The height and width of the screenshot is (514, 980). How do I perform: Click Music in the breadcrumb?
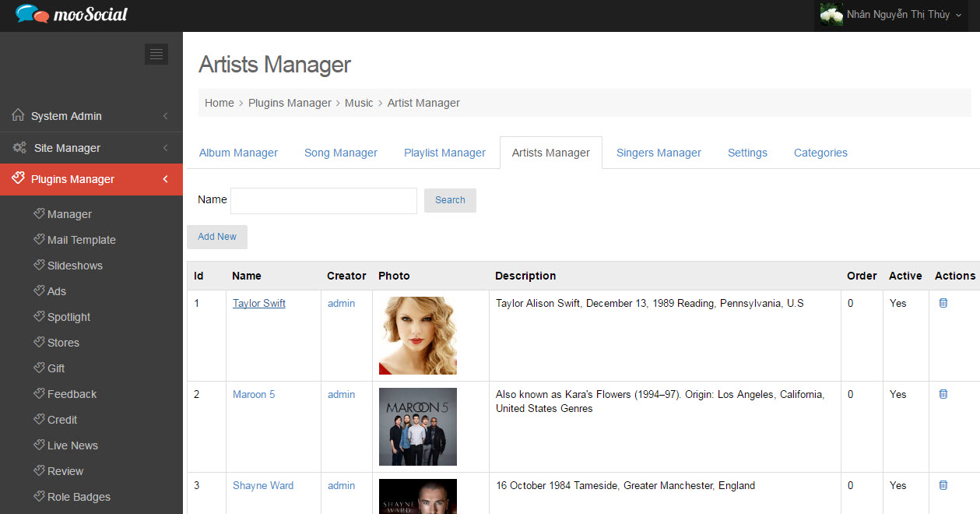tap(359, 103)
